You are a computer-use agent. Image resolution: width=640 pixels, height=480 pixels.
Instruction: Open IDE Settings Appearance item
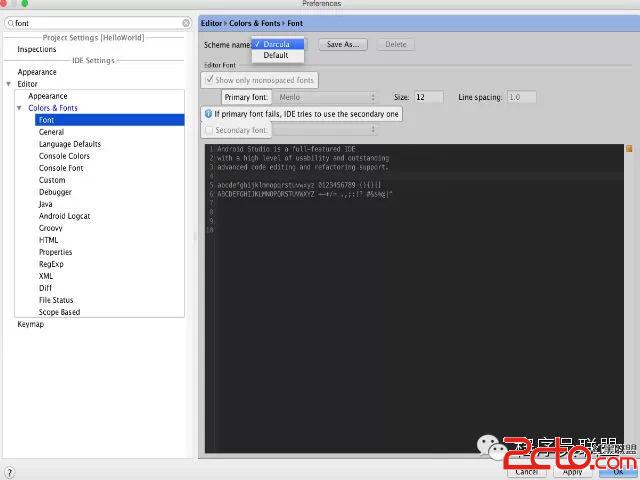point(37,72)
